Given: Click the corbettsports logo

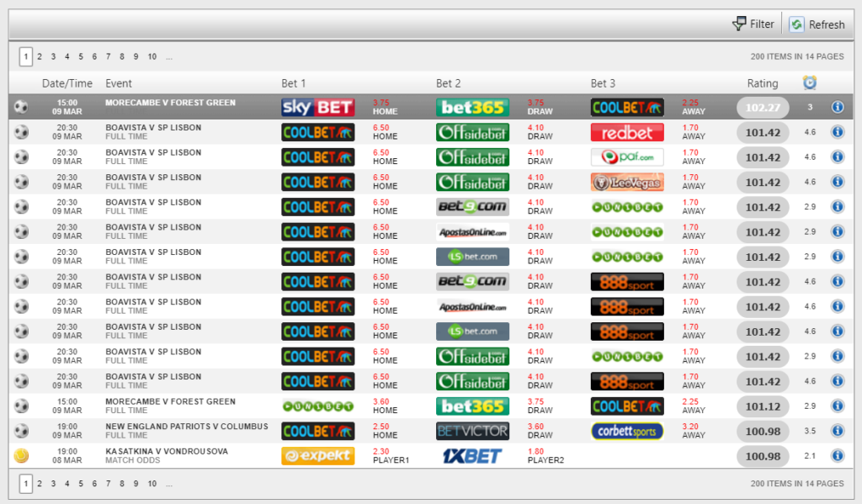Looking at the screenshot, I should (626, 430).
